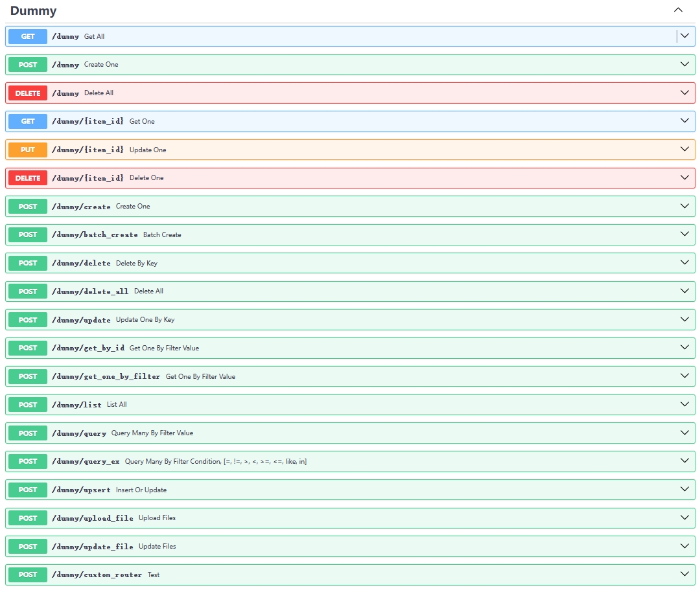The height and width of the screenshot is (592, 700).
Task: Click the POST badge for /dummy Create One
Action: pyautogui.click(x=27, y=64)
